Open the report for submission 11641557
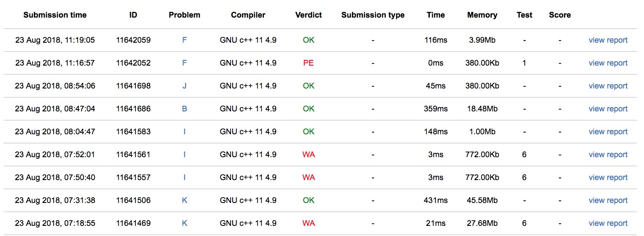 (x=608, y=177)
